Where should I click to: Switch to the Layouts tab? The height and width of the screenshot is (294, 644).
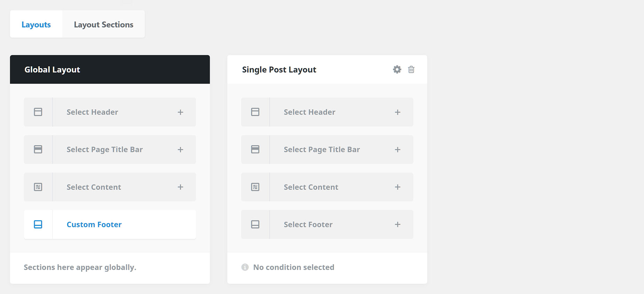[36, 24]
